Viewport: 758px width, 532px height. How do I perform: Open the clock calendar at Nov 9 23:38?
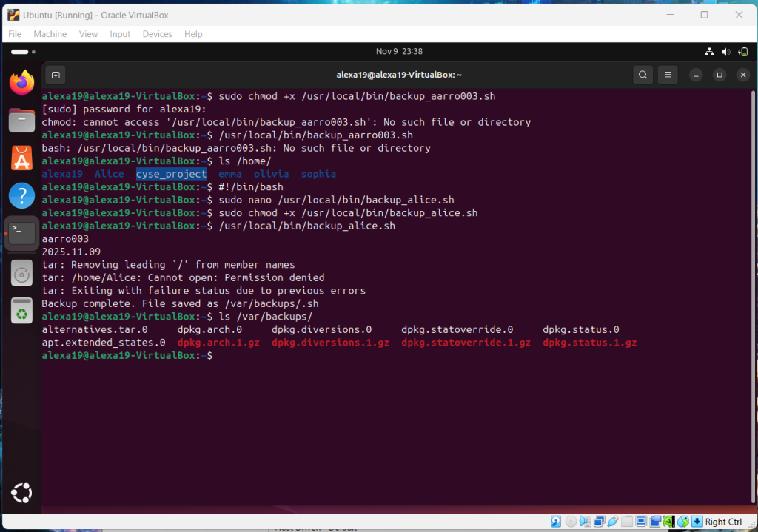[399, 52]
